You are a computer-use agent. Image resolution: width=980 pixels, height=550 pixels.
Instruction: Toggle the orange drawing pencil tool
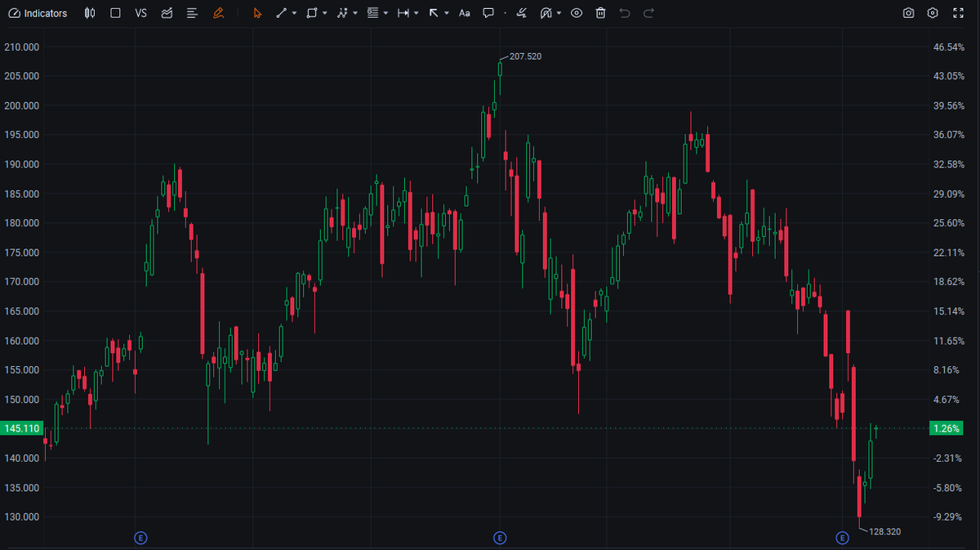pos(217,13)
